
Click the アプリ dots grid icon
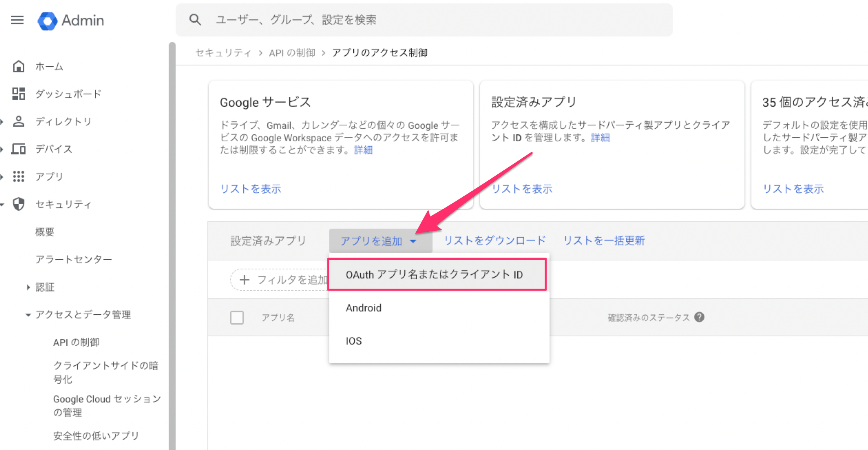(x=18, y=176)
